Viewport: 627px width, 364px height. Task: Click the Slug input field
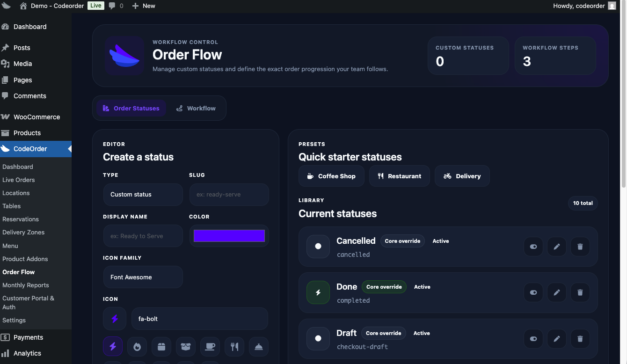click(x=229, y=194)
